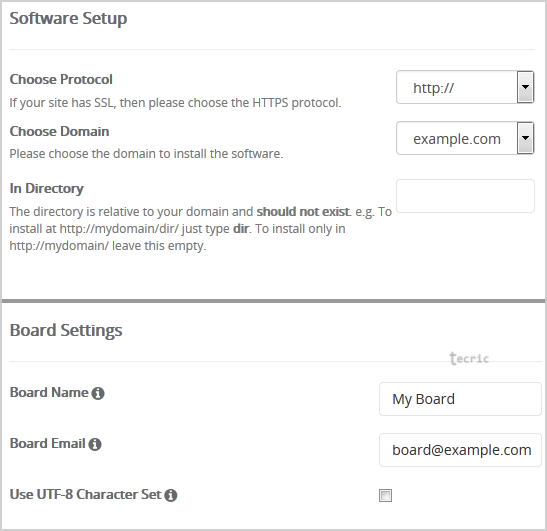Expand the protocol dropdown arrow next to http://
The width and height of the screenshot is (547, 531).
525,87
